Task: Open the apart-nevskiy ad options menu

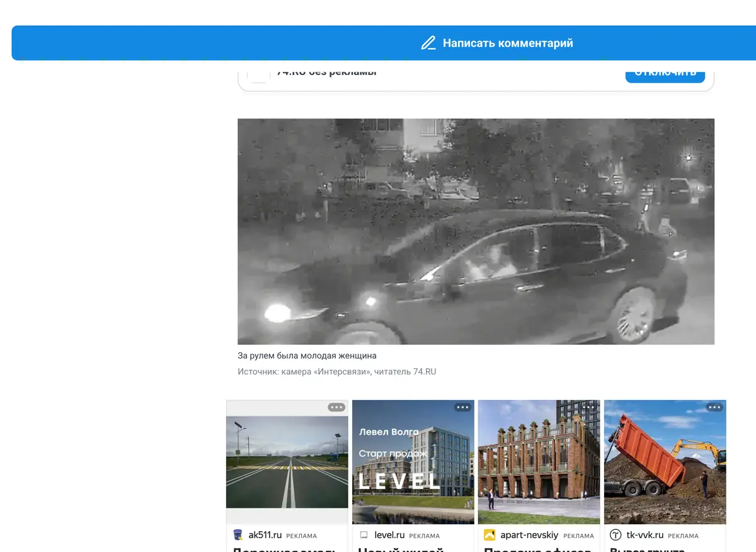Action: click(x=588, y=407)
